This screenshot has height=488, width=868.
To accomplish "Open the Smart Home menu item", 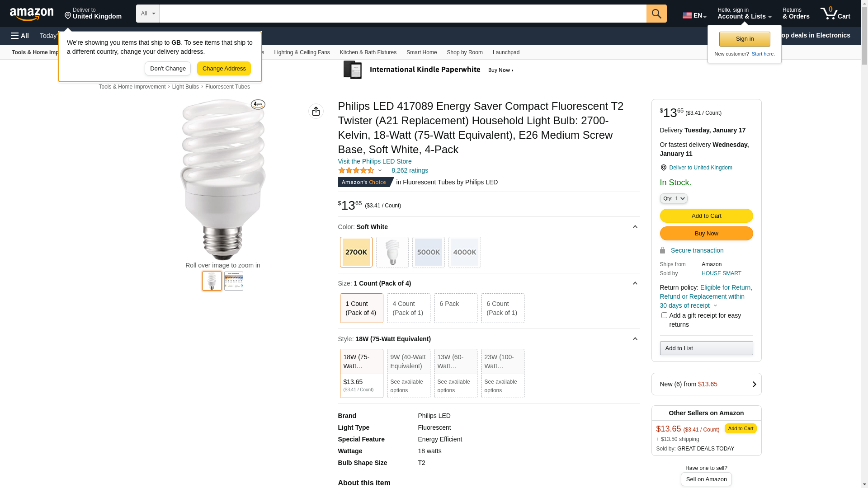I will (421, 52).
